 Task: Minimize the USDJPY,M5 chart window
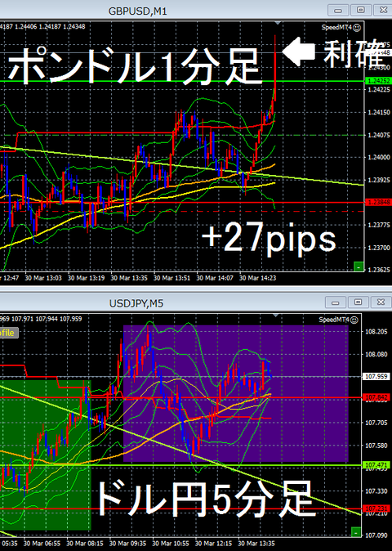pyautogui.click(x=336, y=302)
